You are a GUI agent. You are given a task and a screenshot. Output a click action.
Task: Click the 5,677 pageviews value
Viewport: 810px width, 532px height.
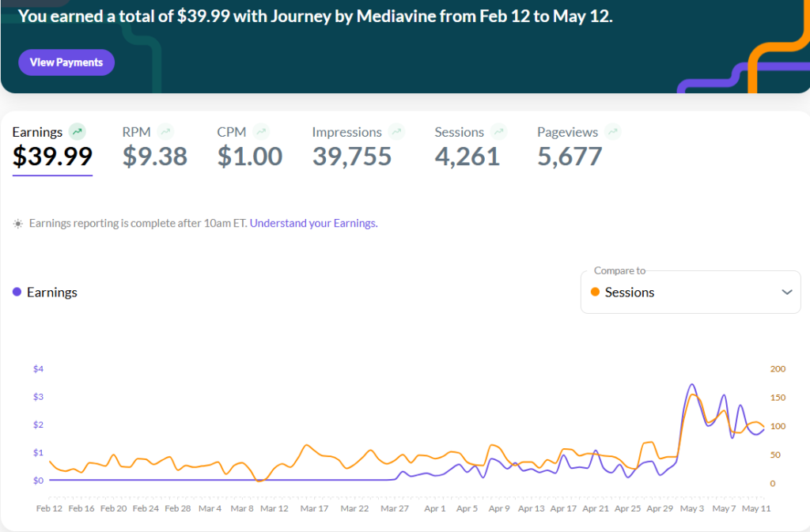(x=570, y=157)
